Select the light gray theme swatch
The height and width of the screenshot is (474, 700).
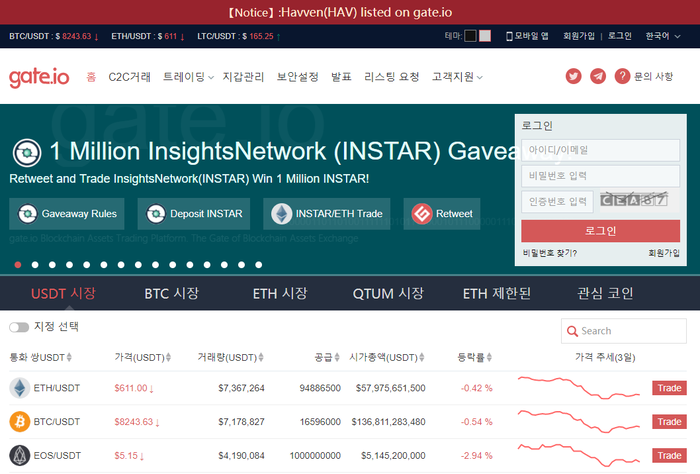tap(485, 36)
